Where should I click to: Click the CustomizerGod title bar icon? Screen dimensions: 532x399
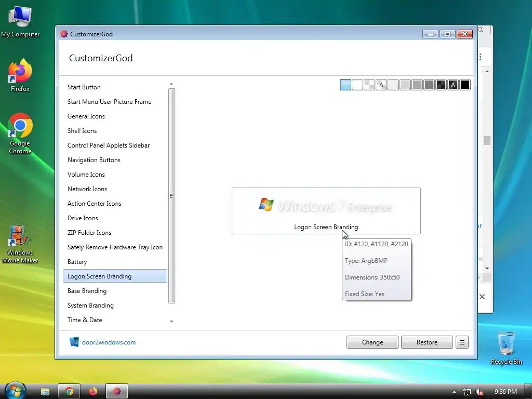[x=64, y=34]
